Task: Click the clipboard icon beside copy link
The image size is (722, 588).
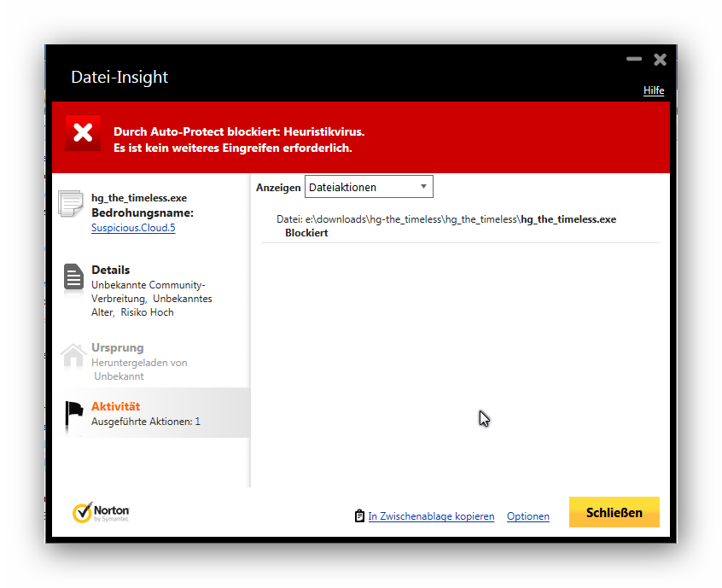Action: [x=359, y=516]
